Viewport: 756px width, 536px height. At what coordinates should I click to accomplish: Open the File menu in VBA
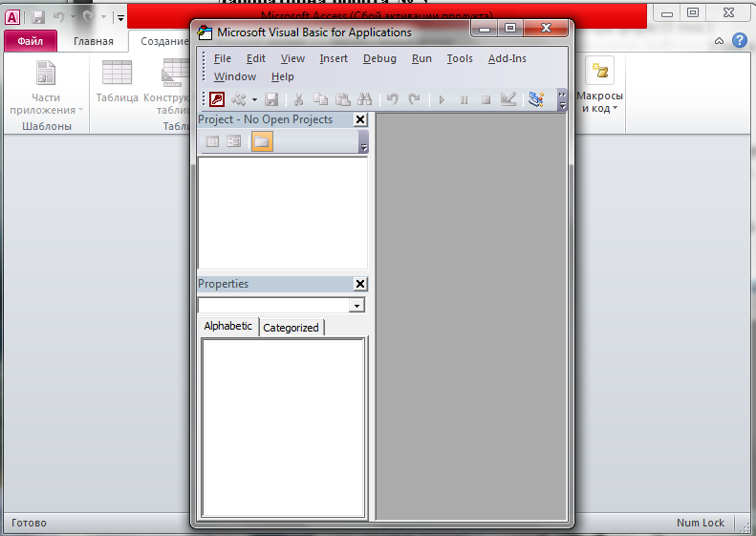[223, 58]
